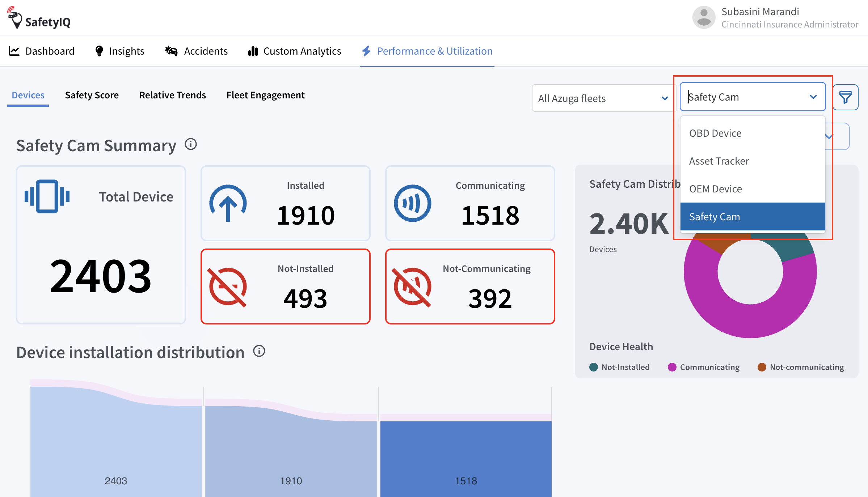Toggle Communicating legend item in Device Health
The image size is (868, 497).
[704, 367]
